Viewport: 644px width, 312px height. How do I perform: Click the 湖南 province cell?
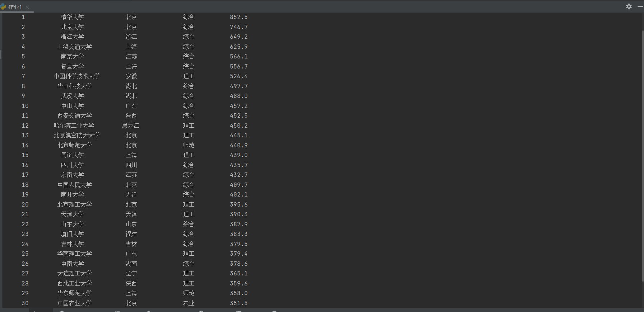[x=131, y=264]
